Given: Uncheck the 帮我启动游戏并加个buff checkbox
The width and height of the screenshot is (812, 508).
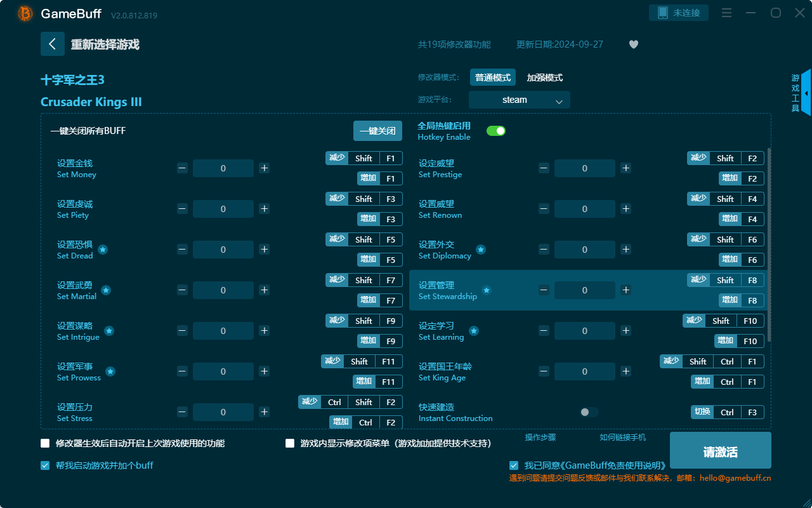Looking at the screenshot, I should click(x=44, y=465).
